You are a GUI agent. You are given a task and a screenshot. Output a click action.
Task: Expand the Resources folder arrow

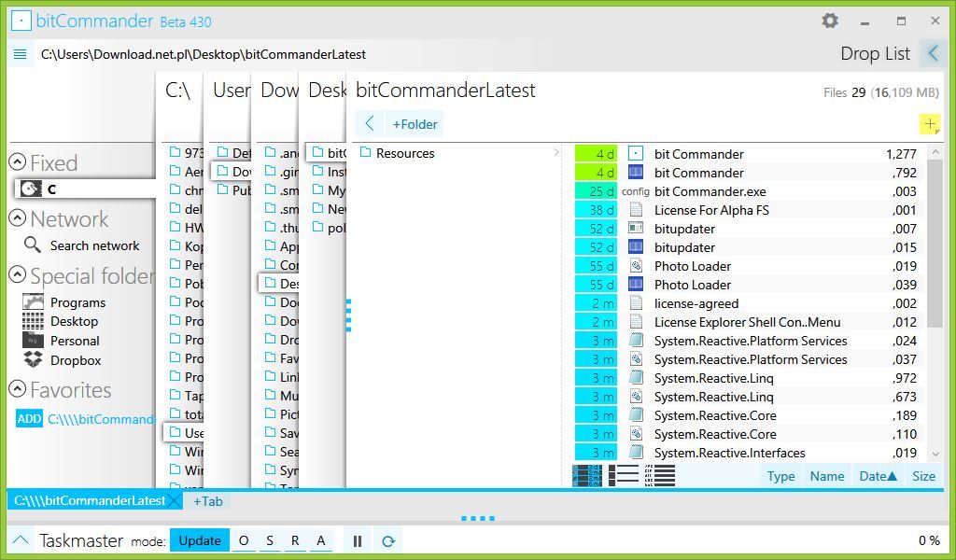click(x=556, y=152)
